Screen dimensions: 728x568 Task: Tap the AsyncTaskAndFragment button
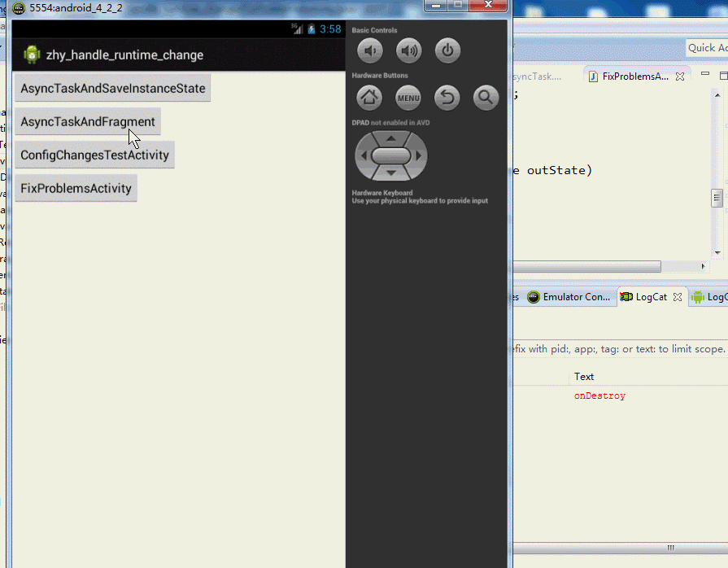[x=88, y=121]
